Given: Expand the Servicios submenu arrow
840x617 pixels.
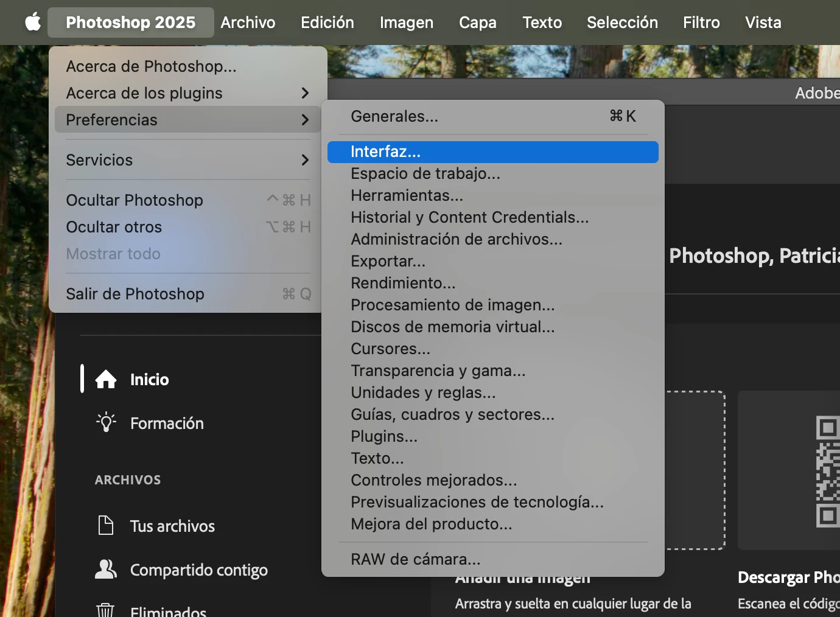Looking at the screenshot, I should click(305, 160).
